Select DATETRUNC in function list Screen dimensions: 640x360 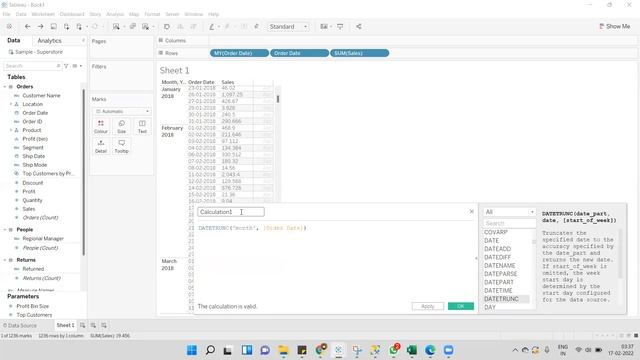501,299
